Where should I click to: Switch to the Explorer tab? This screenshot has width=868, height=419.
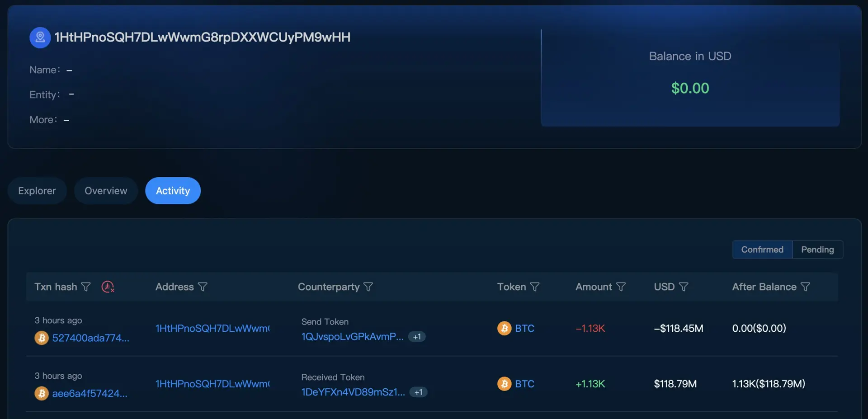37,191
